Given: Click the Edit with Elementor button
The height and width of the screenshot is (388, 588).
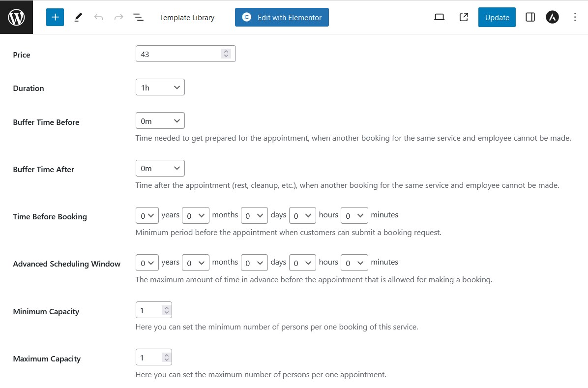Looking at the screenshot, I should click(x=282, y=17).
